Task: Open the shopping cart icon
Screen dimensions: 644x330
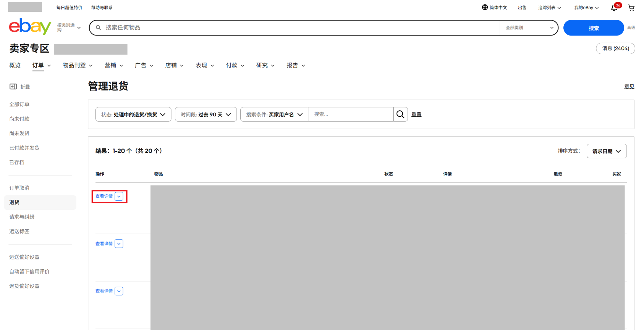Action: pos(631,8)
